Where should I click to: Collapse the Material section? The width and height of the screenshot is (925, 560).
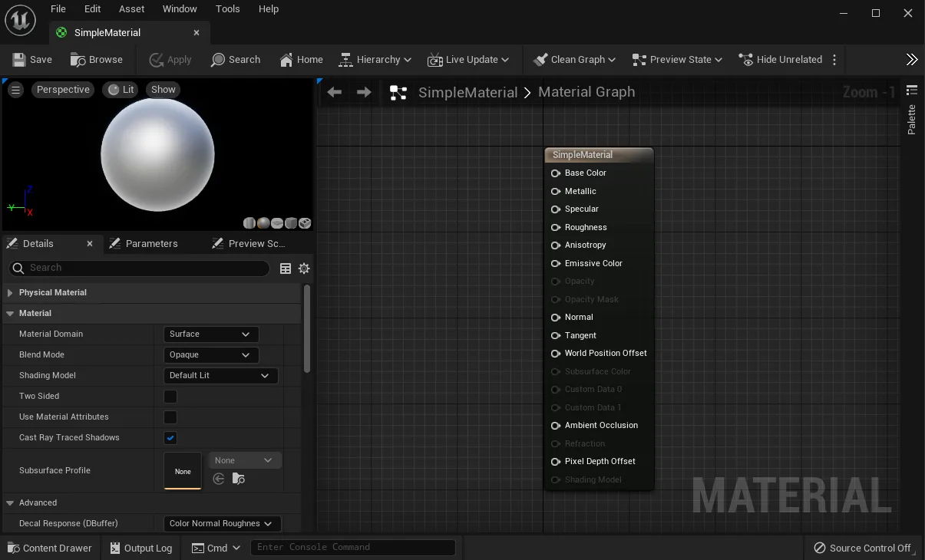[10, 313]
